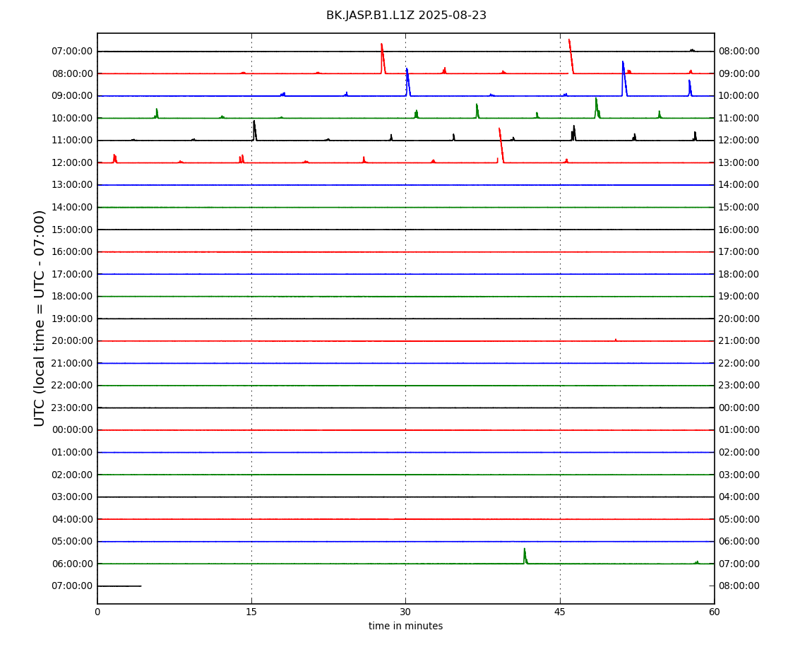Image resolution: width=812 pixels, height=671 pixels.
Task: Click the tall green spike on the 06:00:00 trace
Action: [x=525, y=556]
